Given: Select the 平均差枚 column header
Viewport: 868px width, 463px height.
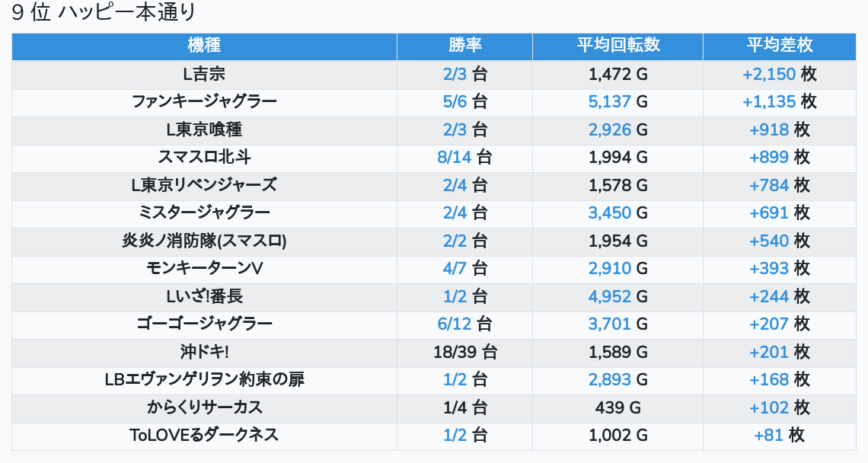Looking at the screenshot, I should [x=779, y=46].
